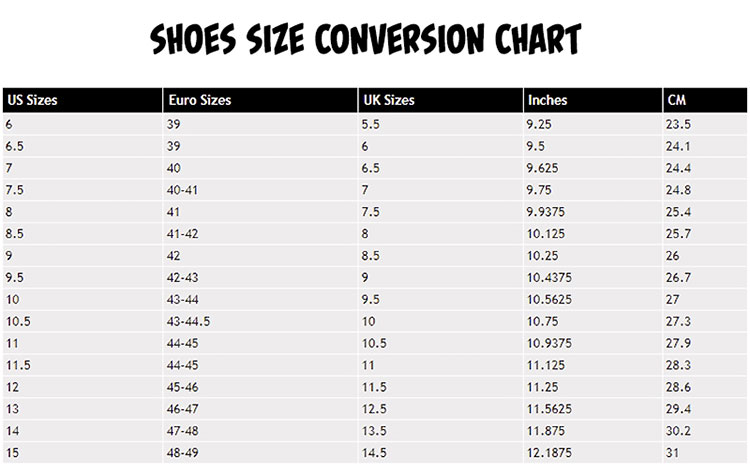750x475 pixels.
Task: Select the Shoes Size Conversion Chart title
Action: pos(365,39)
